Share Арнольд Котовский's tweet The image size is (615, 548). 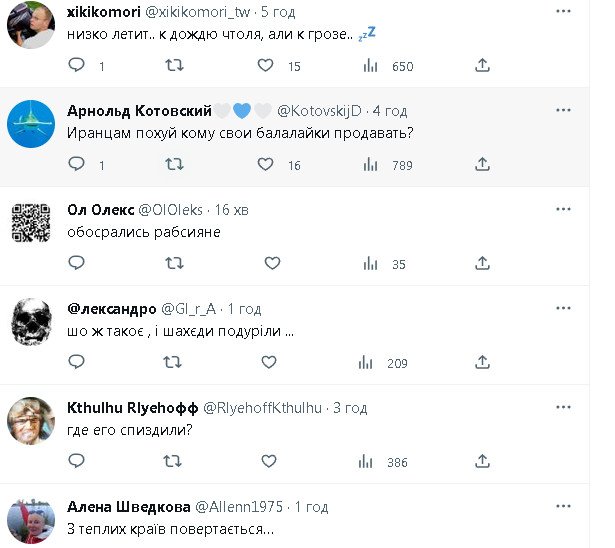[x=482, y=165]
